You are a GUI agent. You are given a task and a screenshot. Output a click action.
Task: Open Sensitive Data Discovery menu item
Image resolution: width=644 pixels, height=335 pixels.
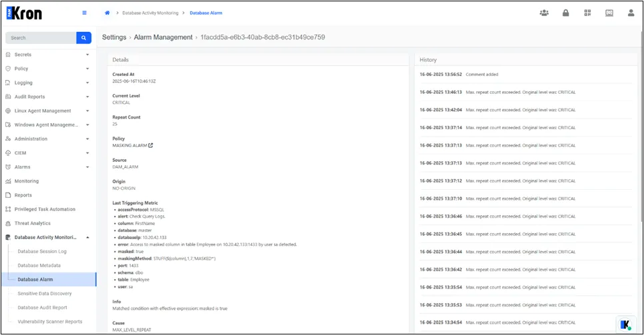[45, 294]
